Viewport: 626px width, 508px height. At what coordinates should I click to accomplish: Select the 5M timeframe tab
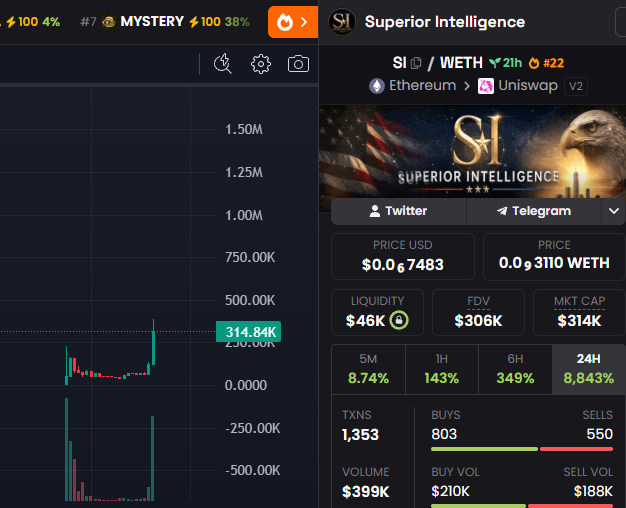(x=368, y=369)
